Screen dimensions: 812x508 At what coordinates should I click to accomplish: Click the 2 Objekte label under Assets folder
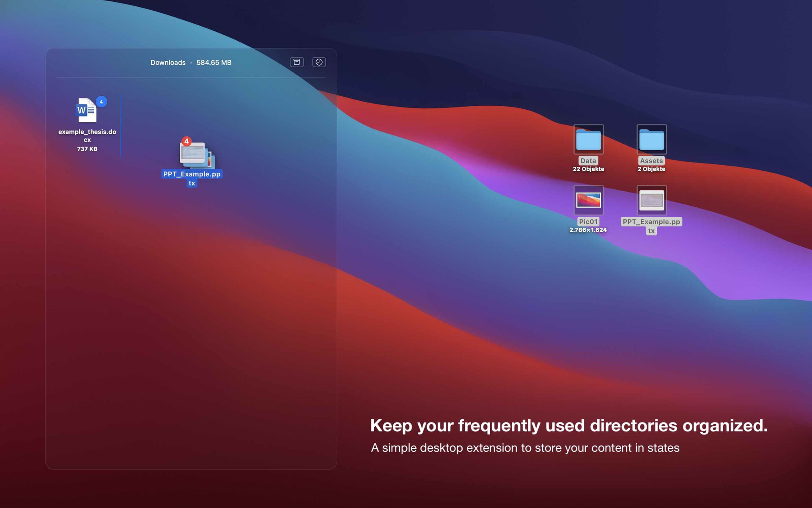point(651,168)
